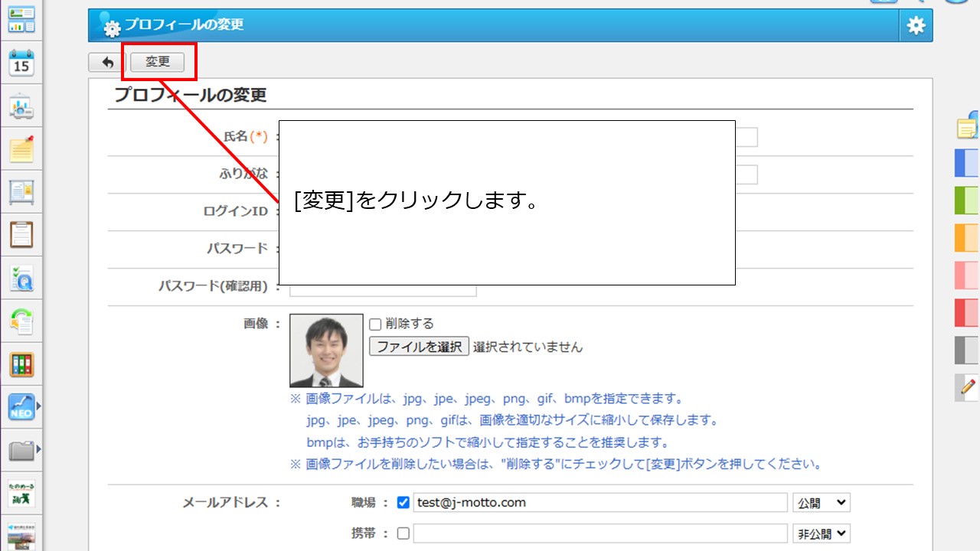Viewport: 980px width, 551px height.
Task: Open the 公開 visibility dropdown for work email
Action: (x=822, y=502)
